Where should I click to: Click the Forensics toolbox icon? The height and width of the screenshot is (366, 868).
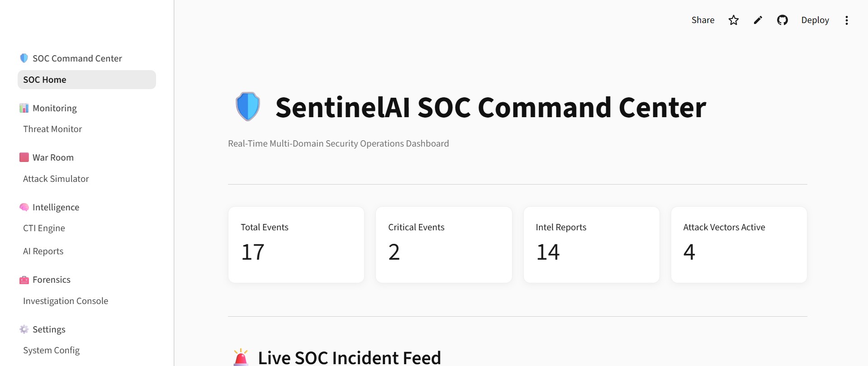click(x=24, y=280)
